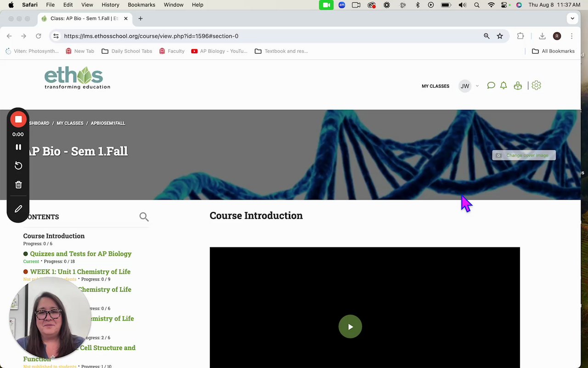The image size is (588, 368).
Task: Open the Edit menu
Action: 68,5
